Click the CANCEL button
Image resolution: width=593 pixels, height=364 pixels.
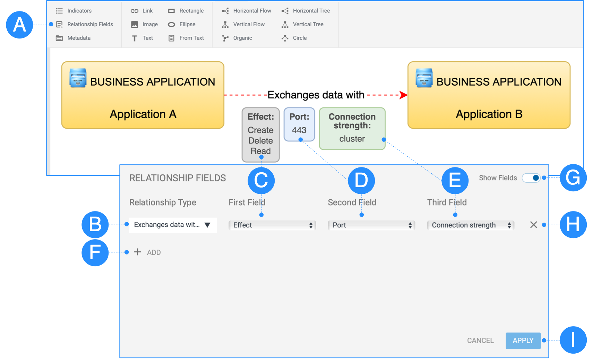480,340
